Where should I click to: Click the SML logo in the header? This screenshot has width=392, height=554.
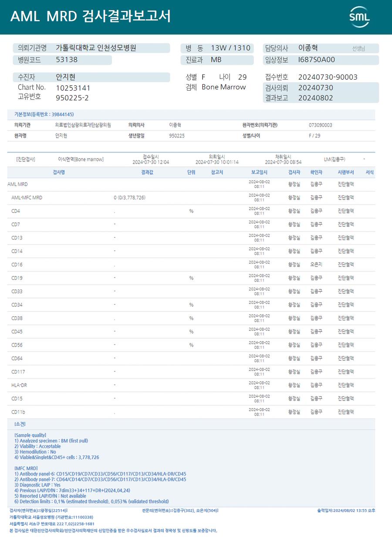[x=359, y=17]
